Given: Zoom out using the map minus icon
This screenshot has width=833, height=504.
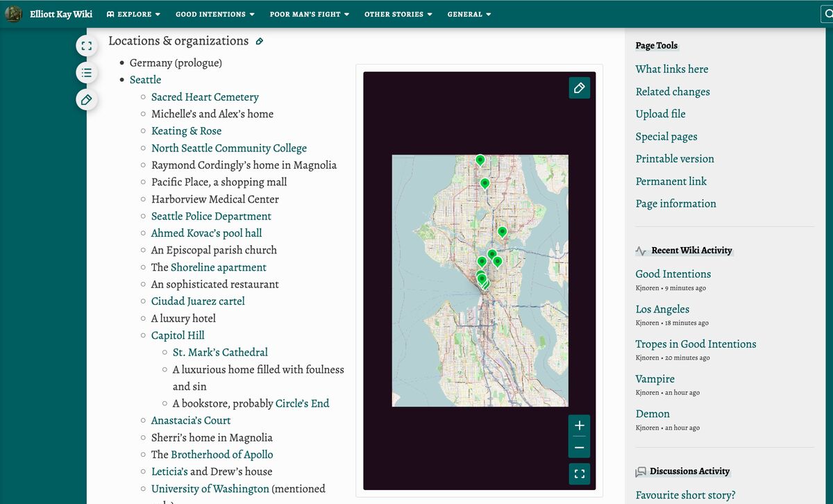Looking at the screenshot, I should coord(579,448).
